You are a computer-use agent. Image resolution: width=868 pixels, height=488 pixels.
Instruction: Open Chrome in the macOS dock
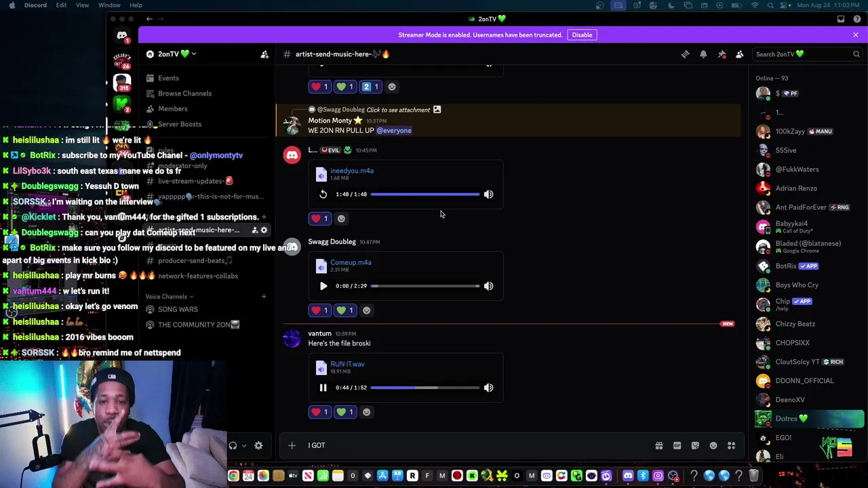pos(233,476)
